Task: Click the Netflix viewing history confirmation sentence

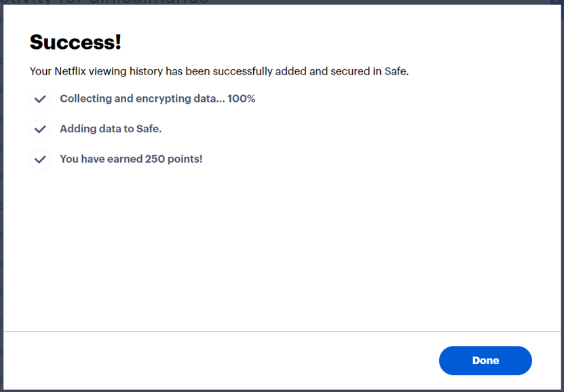Action: (x=219, y=71)
